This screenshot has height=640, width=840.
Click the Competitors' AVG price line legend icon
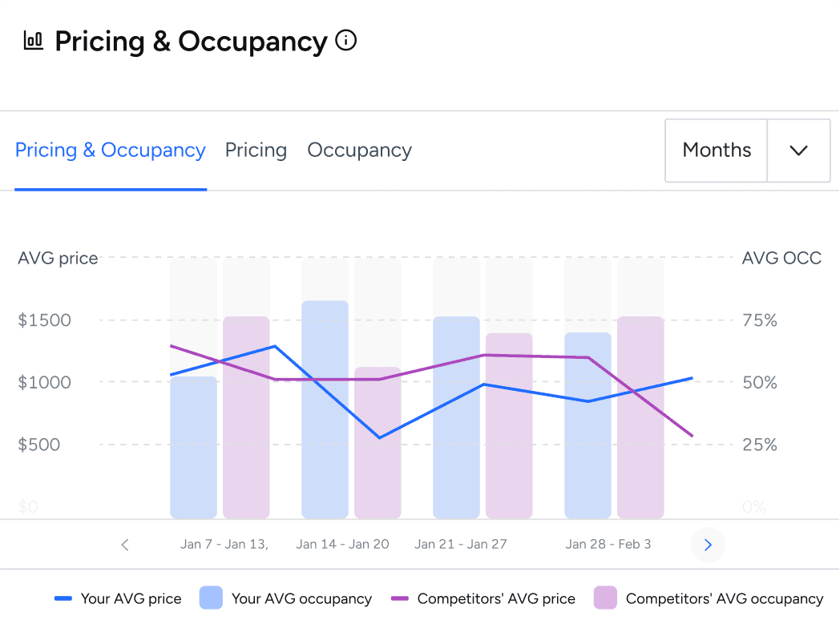(400, 598)
